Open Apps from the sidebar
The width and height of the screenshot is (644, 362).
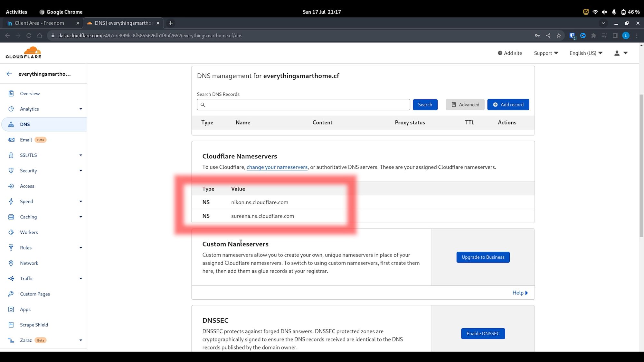click(x=25, y=309)
